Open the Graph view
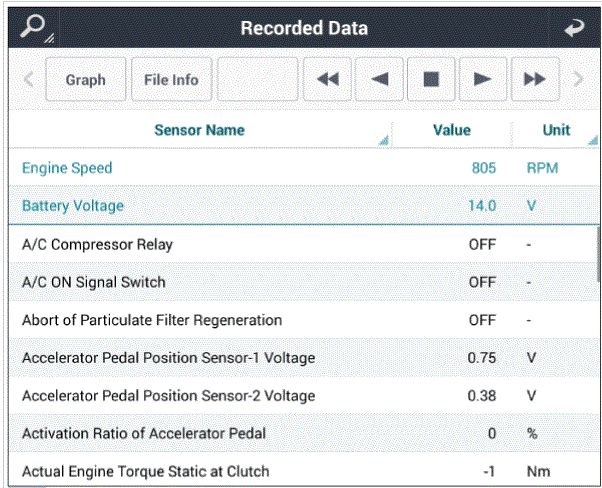The height and width of the screenshot is (488, 602). pos(86,79)
